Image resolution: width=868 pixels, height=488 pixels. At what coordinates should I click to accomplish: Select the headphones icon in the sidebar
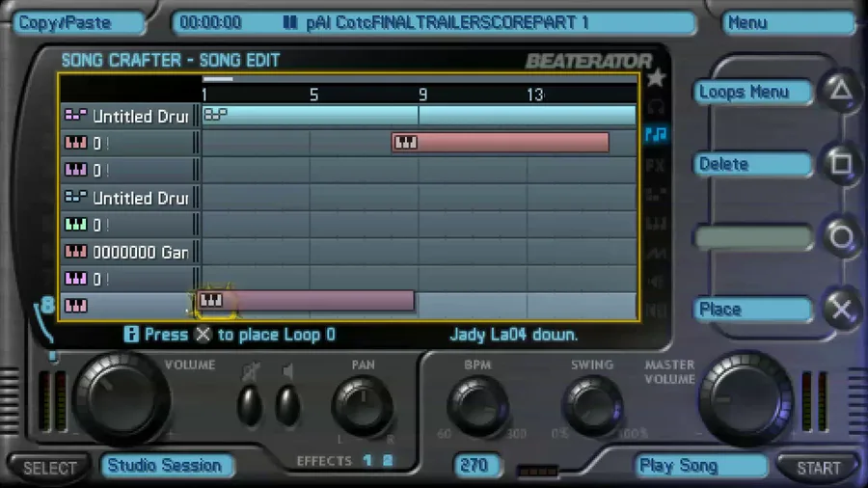[656, 106]
